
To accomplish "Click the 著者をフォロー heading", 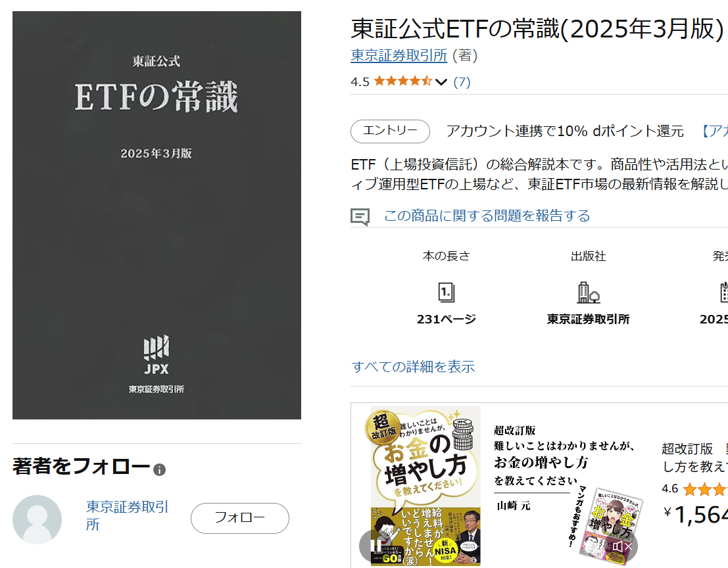I will (82, 466).
